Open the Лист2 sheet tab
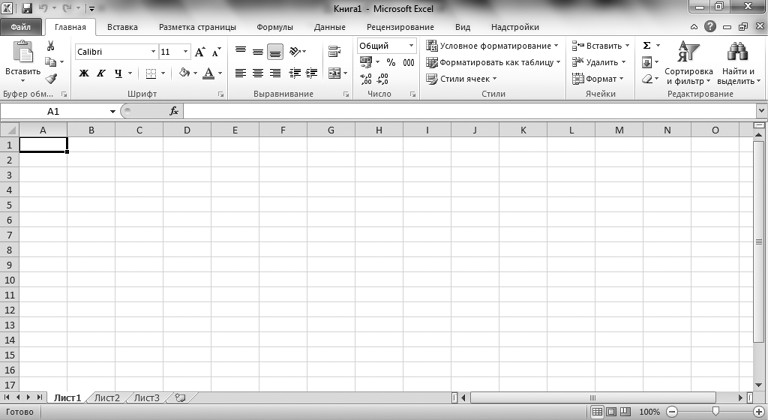768x420 pixels. pos(107,397)
